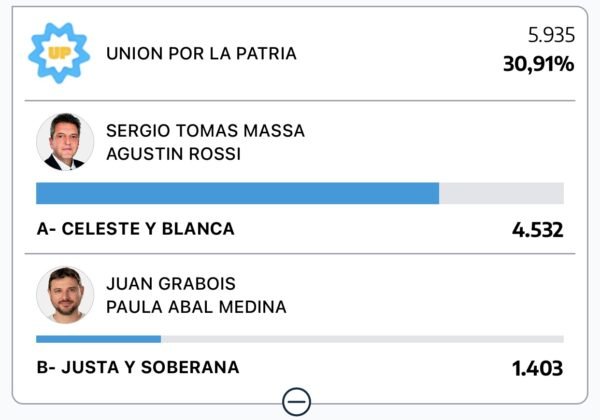Click the grey unfilled part of Massa's bar
The height and width of the screenshot is (420, 600).
[501, 193]
